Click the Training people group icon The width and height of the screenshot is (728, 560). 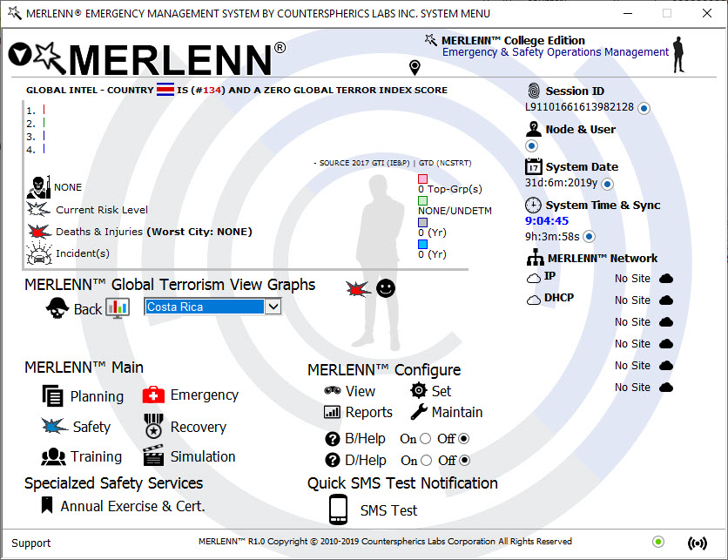53,456
